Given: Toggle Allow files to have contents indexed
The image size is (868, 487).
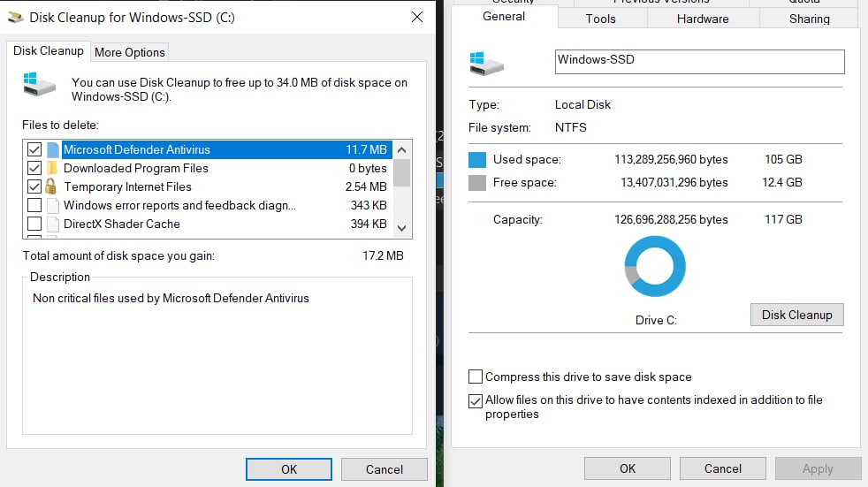Looking at the screenshot, I should coord(475,400).
